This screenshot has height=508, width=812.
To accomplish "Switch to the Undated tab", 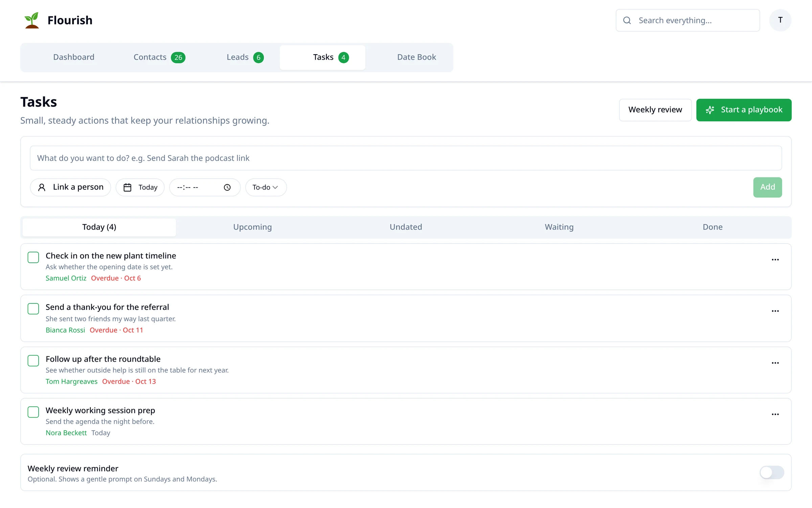I will pos(406,227).
